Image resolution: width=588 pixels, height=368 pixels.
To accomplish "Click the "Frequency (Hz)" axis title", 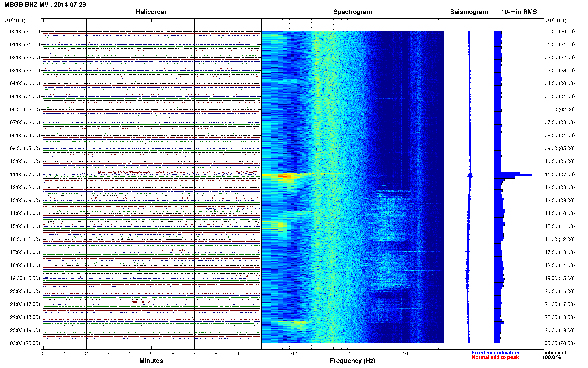I will tap(352, 361).
